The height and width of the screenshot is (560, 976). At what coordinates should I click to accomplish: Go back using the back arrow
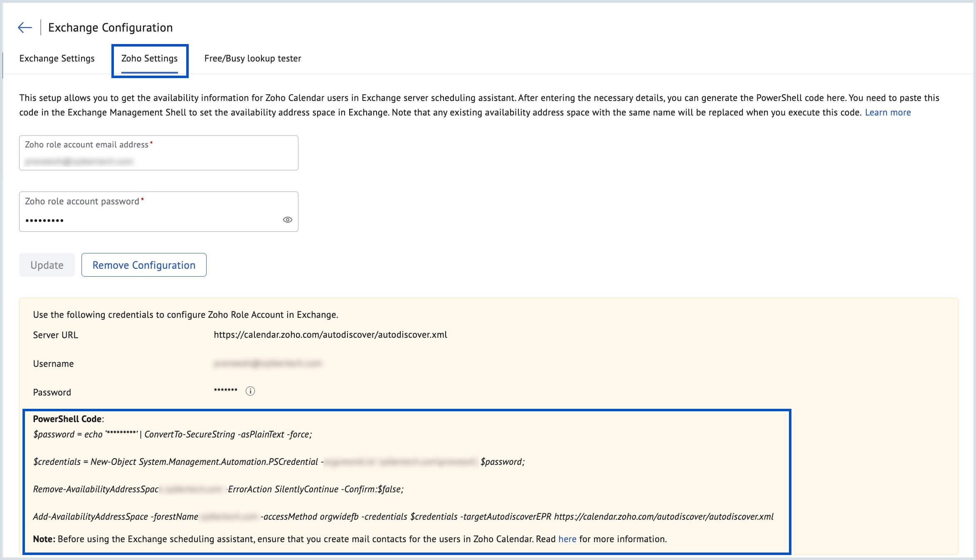25,27
